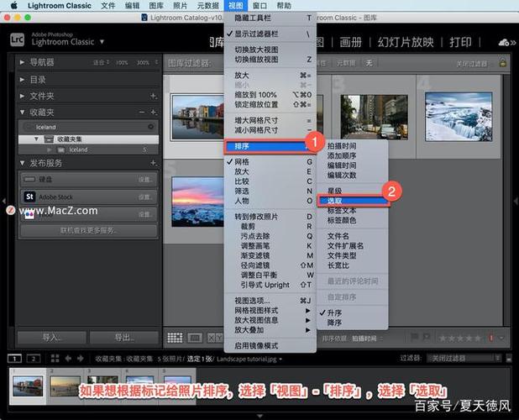The height and width of the screenshot is (420, 519).
Task: Open cloud sync status icon
Action: pos(504,42)
